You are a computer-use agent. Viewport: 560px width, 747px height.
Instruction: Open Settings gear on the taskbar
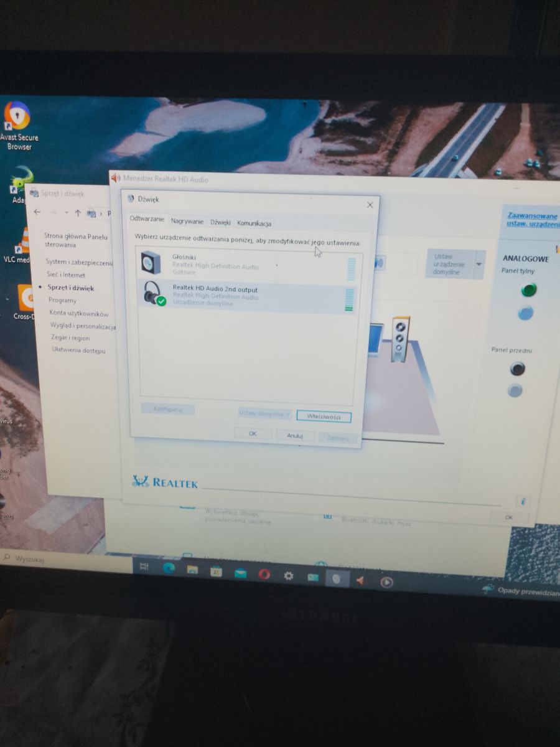[x=288, y=576]
